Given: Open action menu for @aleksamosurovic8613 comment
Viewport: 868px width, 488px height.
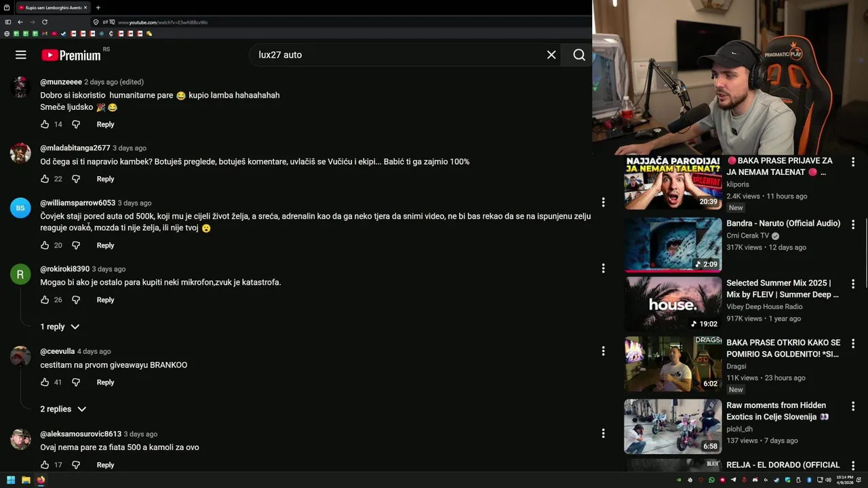Looking at the screenshot, I should click(x=603, y=434).
